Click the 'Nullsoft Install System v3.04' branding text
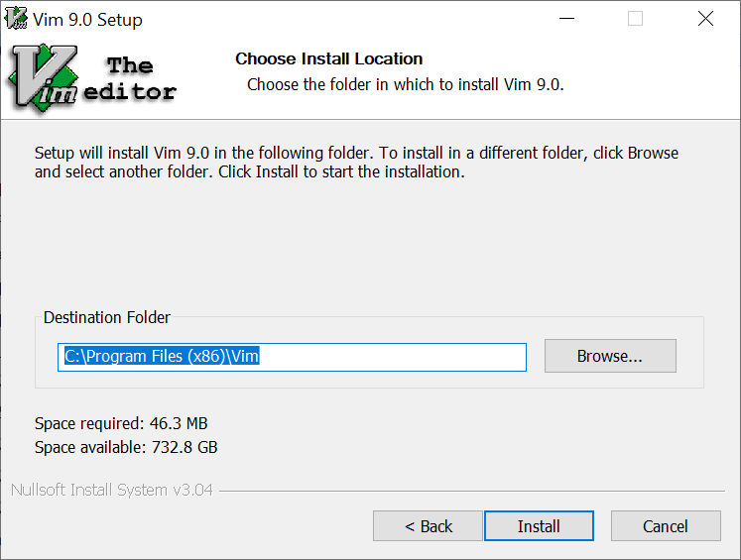 point(111,490)
